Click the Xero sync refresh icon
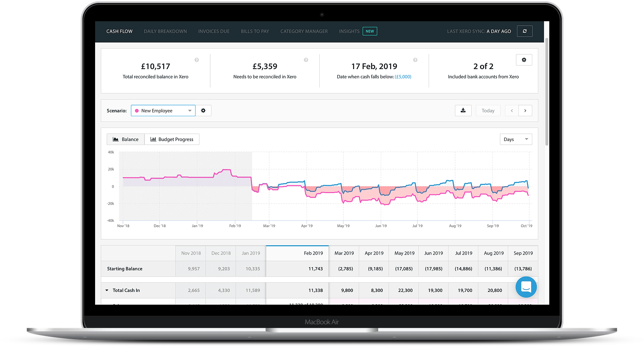644x346 pixels. [525, 31]
